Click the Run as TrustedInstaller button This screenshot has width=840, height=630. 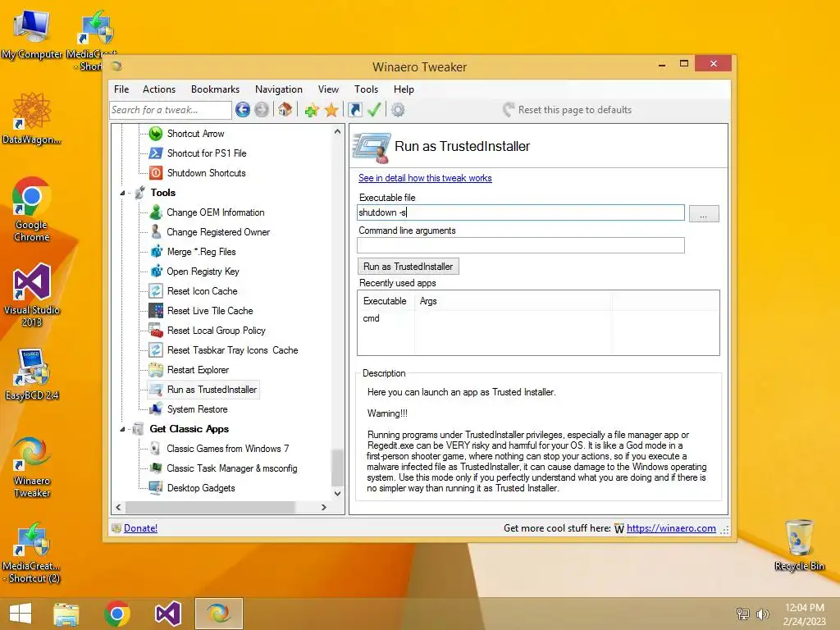[x=409, y=267]
